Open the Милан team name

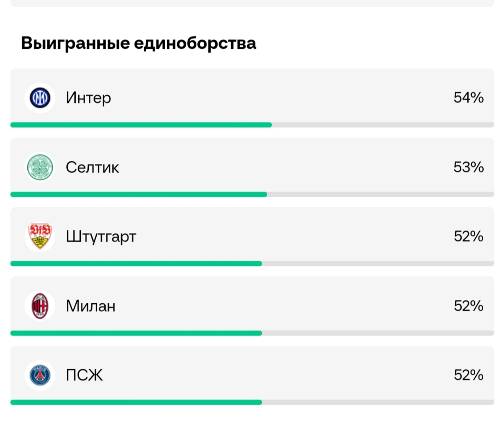pyautogui.click(x=90, y=306)
